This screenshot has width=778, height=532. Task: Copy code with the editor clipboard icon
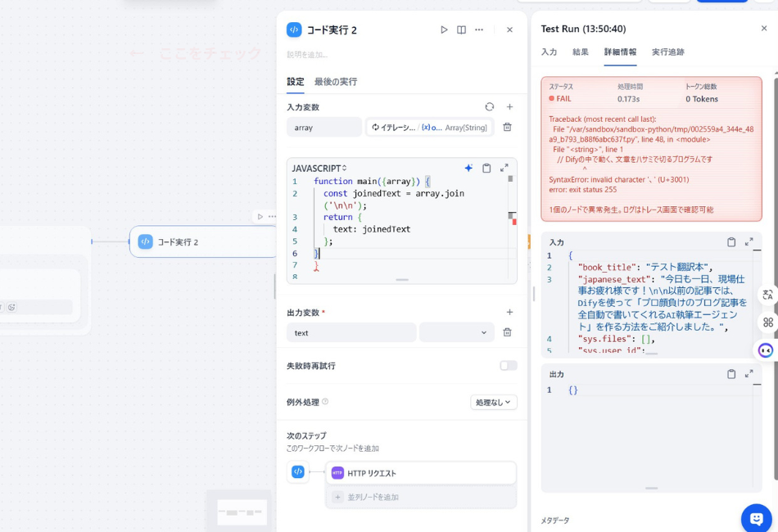click(x=486, y=168)
